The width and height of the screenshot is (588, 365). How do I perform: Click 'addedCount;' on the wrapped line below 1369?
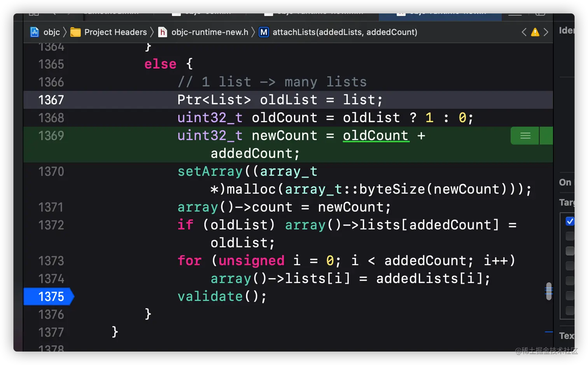coord(255,154)
